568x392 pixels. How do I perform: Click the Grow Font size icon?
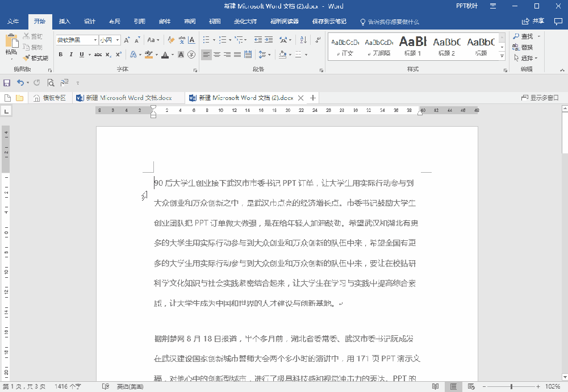click(x=127, y=40)
